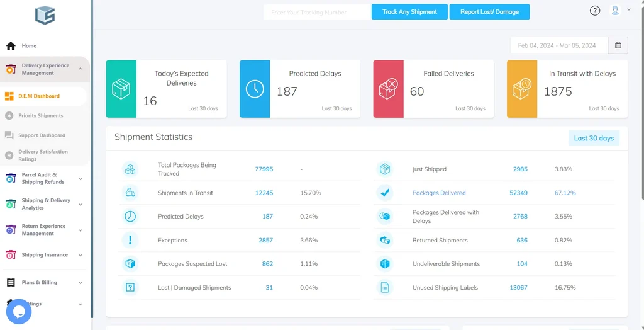Click the Last 30 days button

(x=594, y=139)
